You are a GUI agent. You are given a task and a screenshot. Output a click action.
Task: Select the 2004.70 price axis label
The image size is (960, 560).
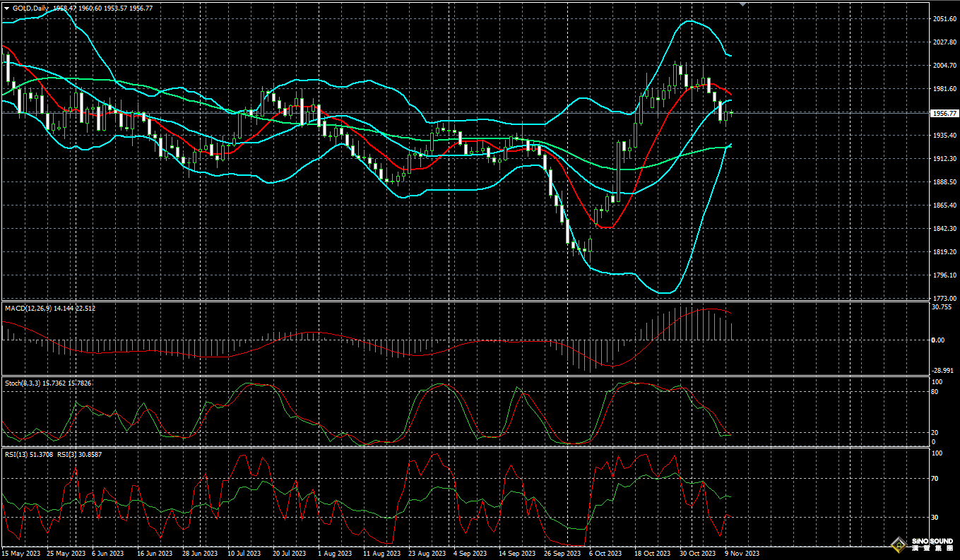pyautogui.click(x=944, y=66)
